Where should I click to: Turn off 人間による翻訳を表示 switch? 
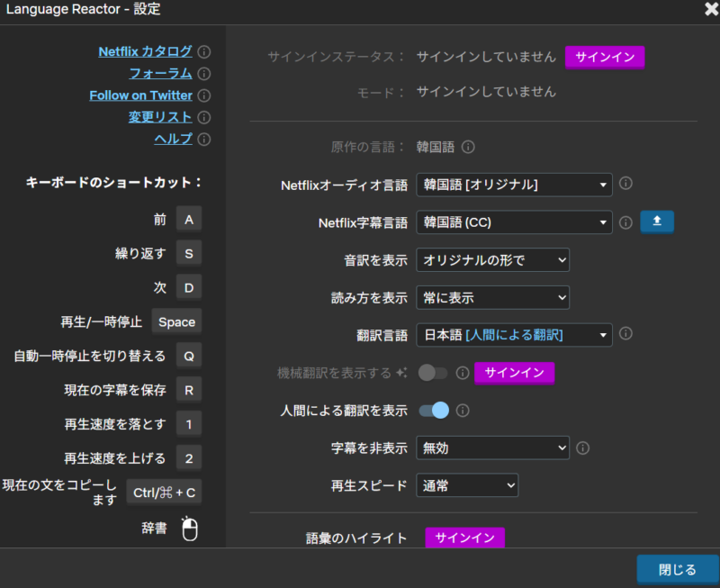[x=434, y=411]
